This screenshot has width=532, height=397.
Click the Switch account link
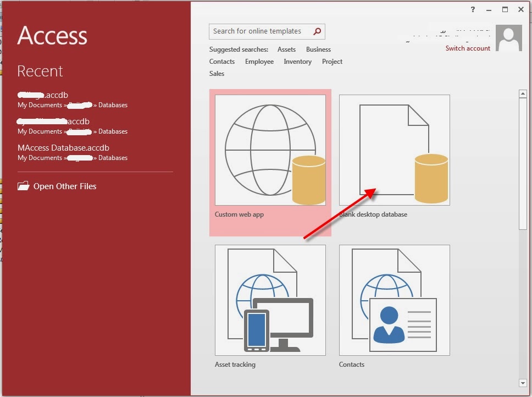[x=468, y=48]
